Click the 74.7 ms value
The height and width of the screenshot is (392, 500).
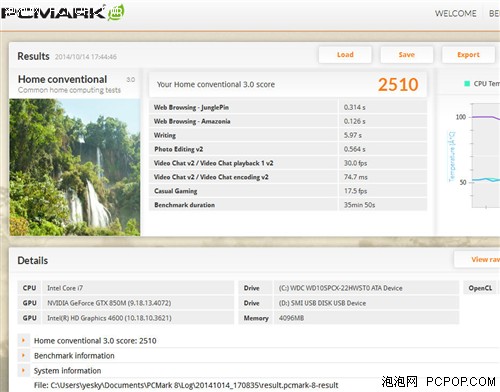click(x=356, y=177)
